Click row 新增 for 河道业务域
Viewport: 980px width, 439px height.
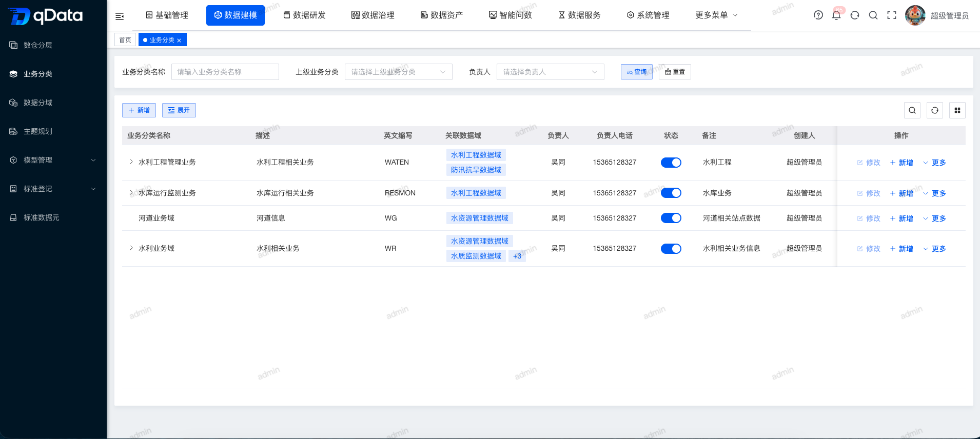901,218
